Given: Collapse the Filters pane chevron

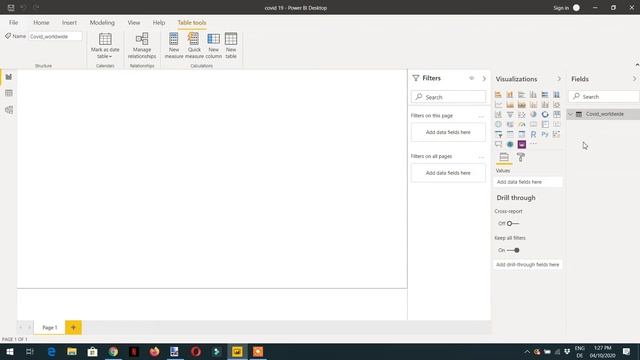Looking at the screenshot, I should pyautogui.click(x=484, y=78).
